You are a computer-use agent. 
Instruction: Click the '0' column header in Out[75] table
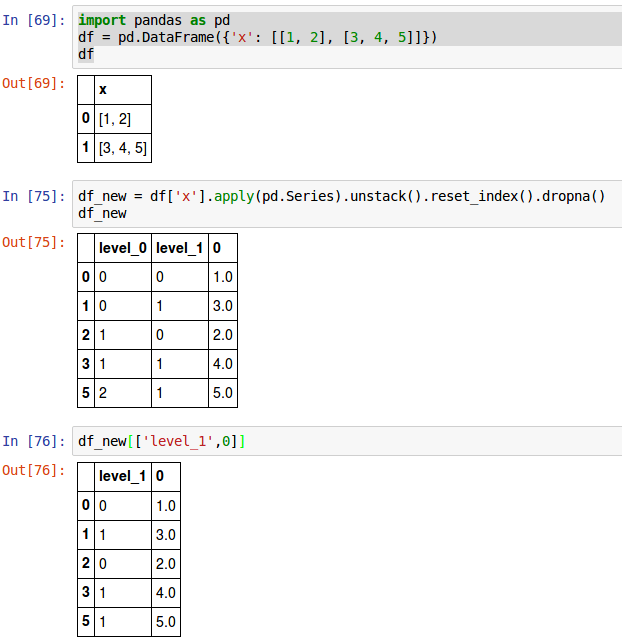point(223,248)
